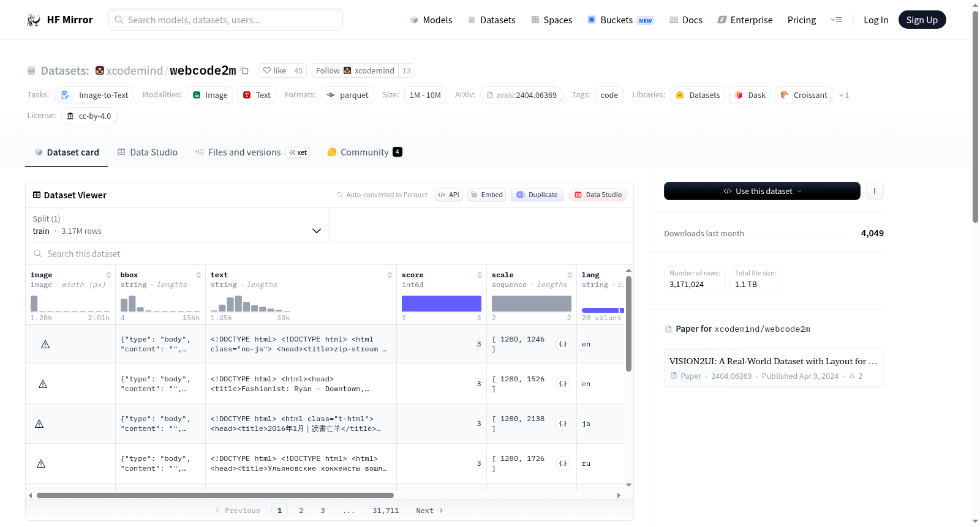Go to page 3 of the dataset
Viewport: 980px width, 527px height.
[323, 510]
